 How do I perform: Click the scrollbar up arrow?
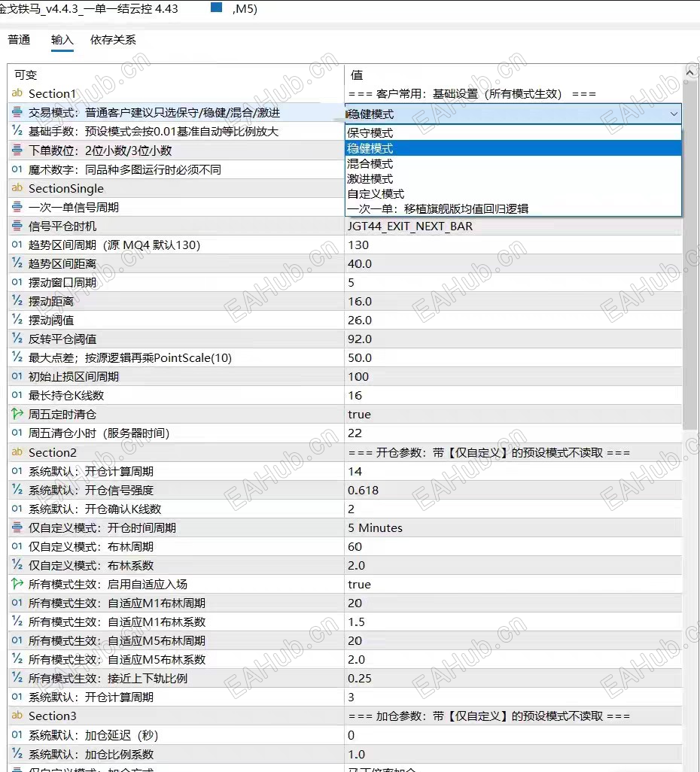point(689,73)
